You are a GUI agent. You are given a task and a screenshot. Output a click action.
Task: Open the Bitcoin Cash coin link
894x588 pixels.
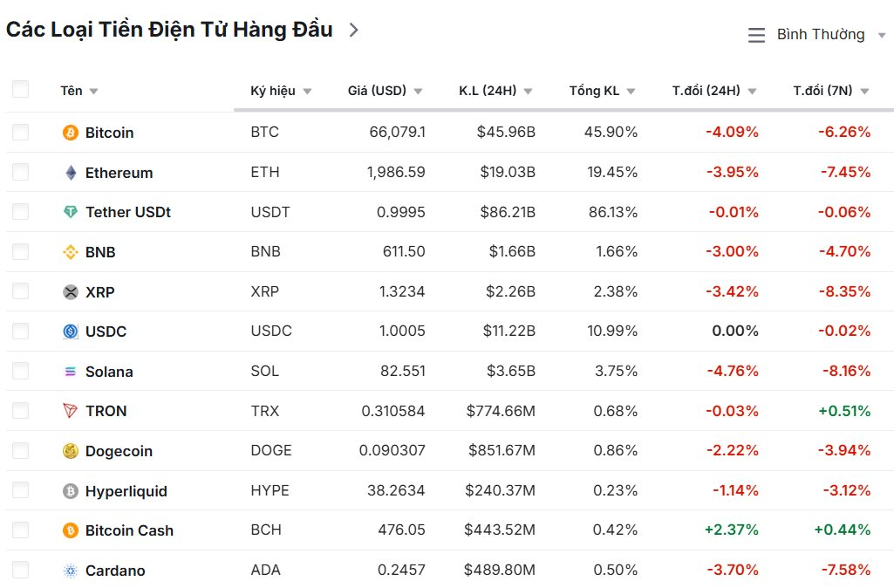(x=129, y=530)
